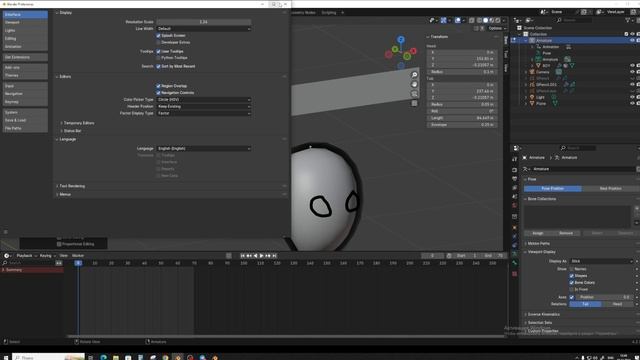
Task: Open the Language dropdown
Action: (x=204, y=149)
